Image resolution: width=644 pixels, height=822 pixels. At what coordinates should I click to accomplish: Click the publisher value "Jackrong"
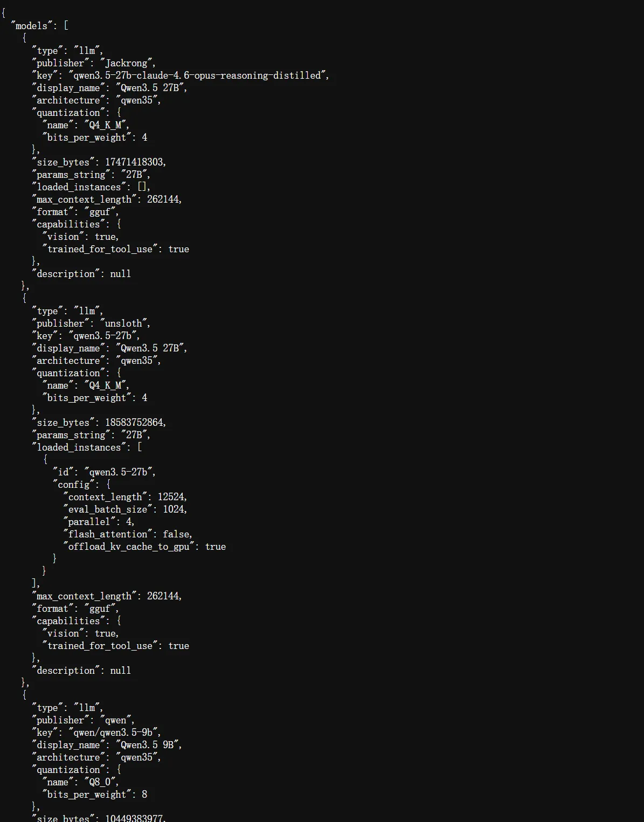127,63
